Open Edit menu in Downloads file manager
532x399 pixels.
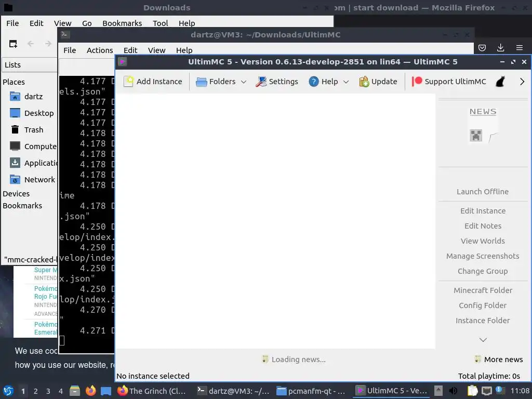pyautogui.click(x=36, y=23)
